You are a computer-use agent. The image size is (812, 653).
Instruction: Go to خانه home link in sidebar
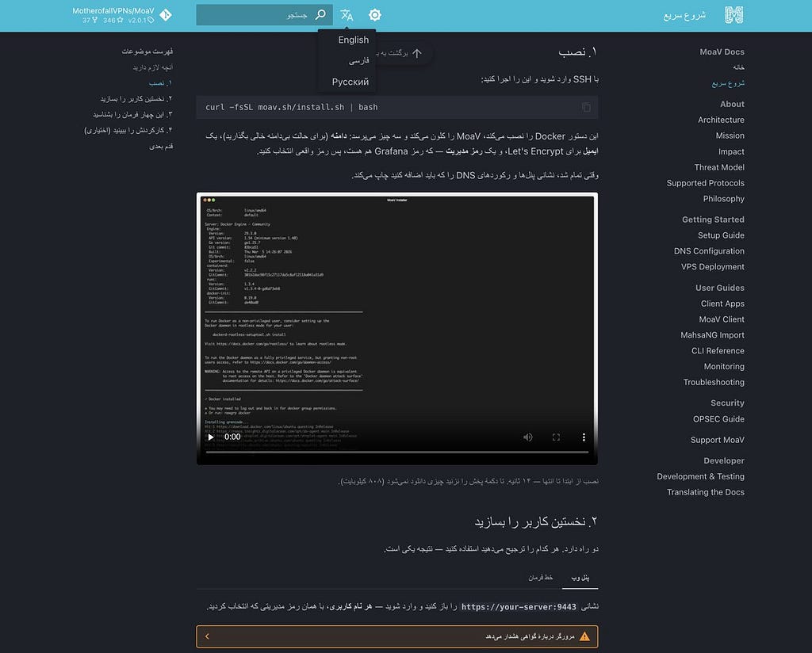tap(738, 67)
